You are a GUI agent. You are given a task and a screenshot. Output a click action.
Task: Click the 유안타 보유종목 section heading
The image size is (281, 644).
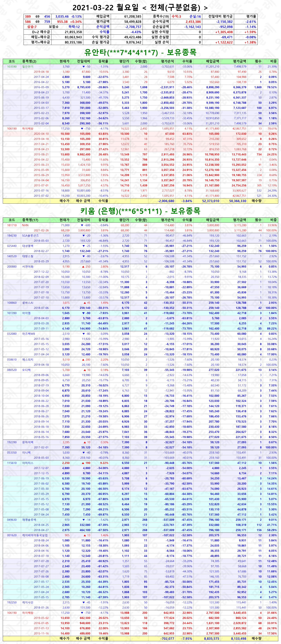click(x=140, y=52)
